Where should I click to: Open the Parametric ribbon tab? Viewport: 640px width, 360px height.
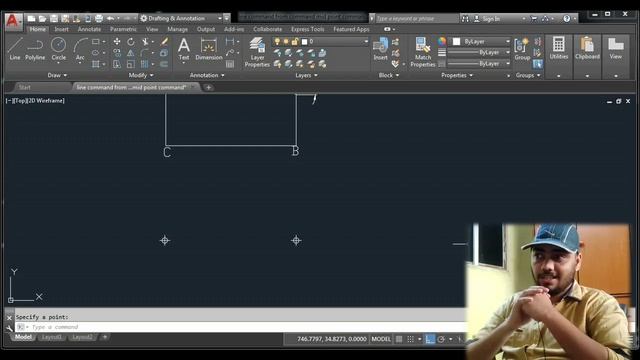point(123,29)
